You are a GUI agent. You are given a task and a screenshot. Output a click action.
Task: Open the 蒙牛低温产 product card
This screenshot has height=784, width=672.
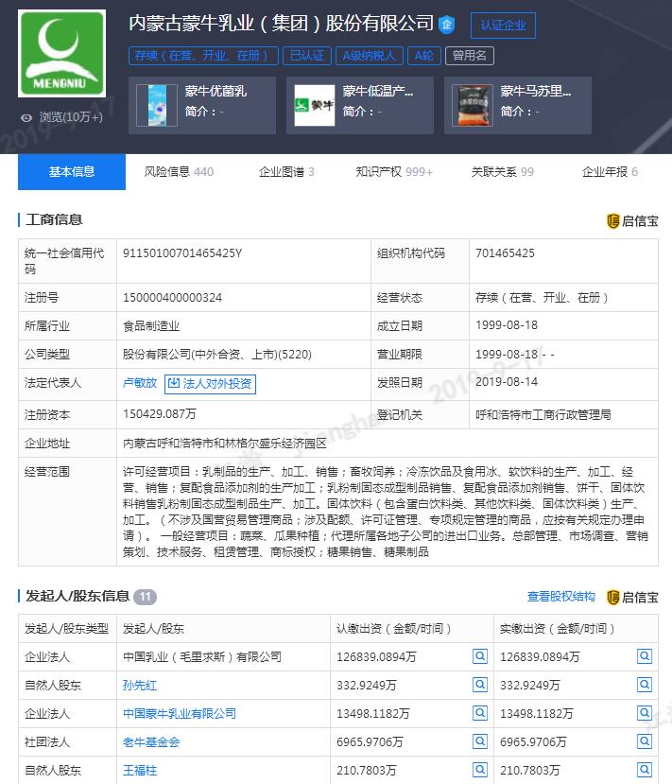pyautogui.click(x=360, y=105)
